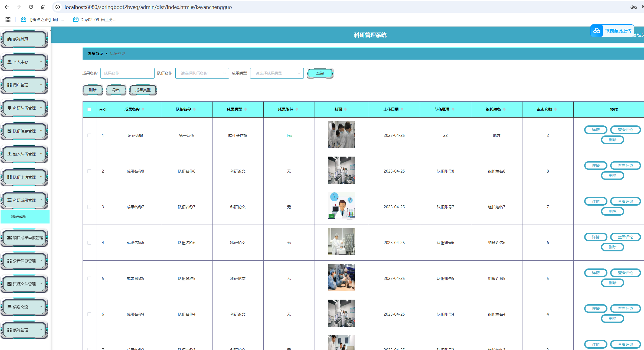Sort table by 成果类型 column

point(246,109)
